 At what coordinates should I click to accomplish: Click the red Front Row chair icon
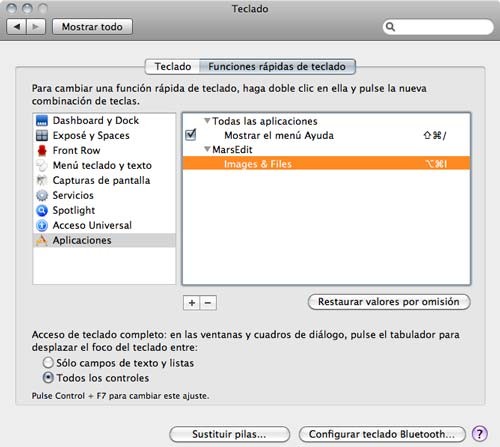point(42,151)
